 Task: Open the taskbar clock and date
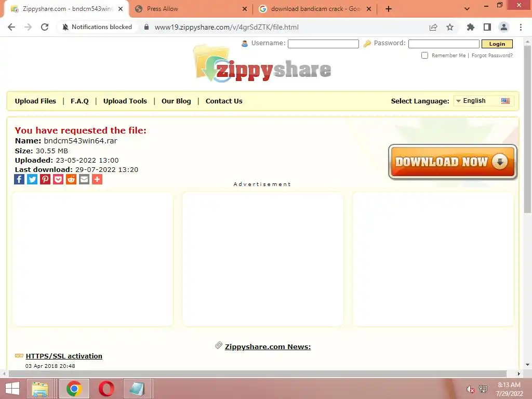(509, 389)
